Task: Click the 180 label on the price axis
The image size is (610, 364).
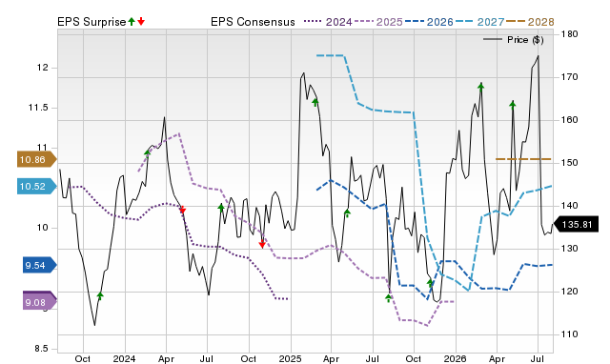Action: coord(570,34)
